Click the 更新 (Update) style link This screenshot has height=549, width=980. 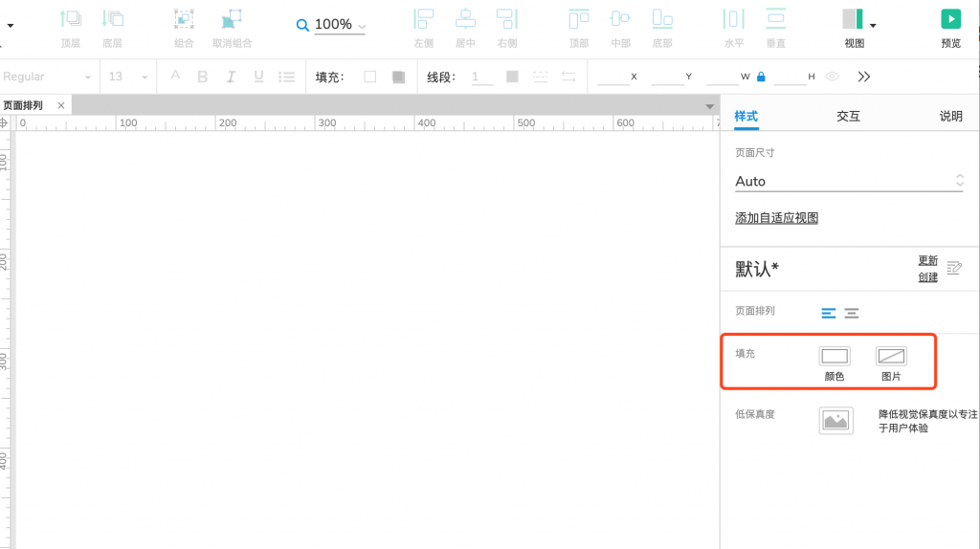point(928,260)
